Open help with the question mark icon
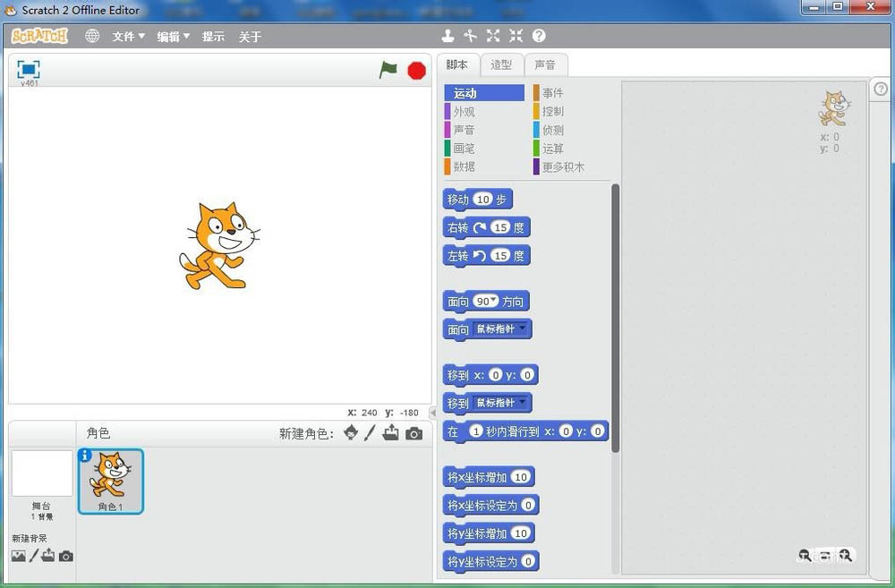 click(x=538, y=36)
